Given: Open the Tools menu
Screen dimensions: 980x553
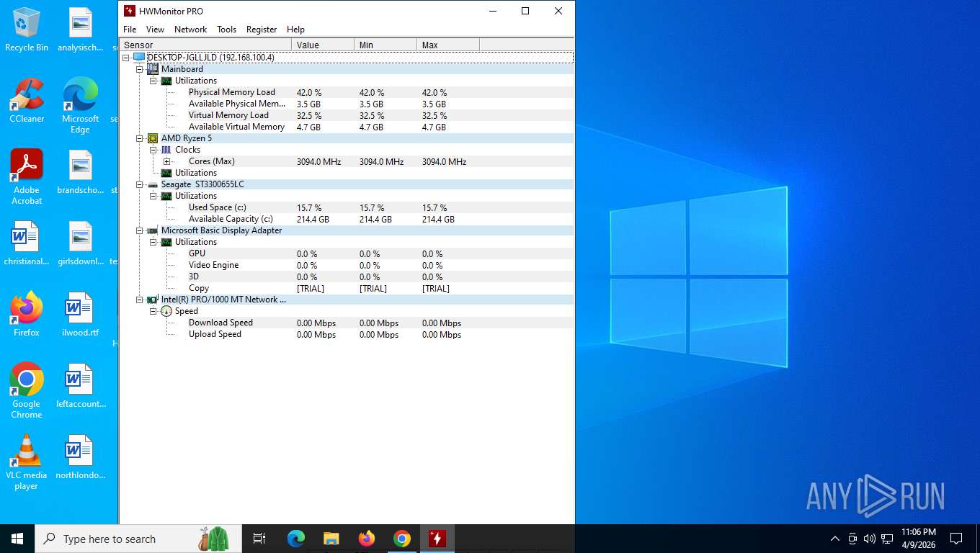Looking at the screenshot, I should (226, 30).
